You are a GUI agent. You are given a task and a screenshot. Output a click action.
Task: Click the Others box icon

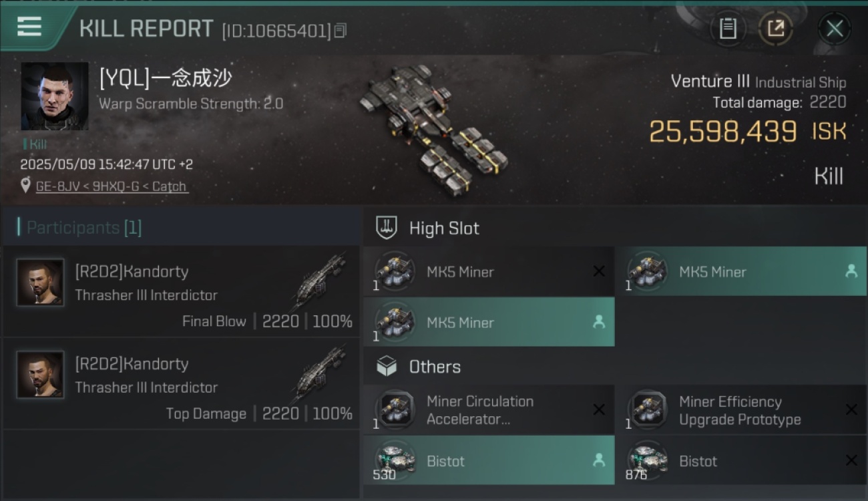click(x=387, y=366)
